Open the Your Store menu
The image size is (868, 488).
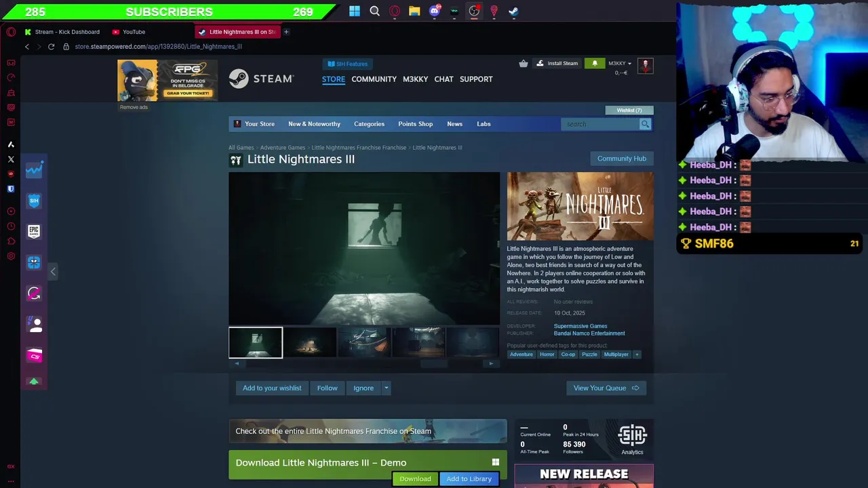click(x=255, y=124)
